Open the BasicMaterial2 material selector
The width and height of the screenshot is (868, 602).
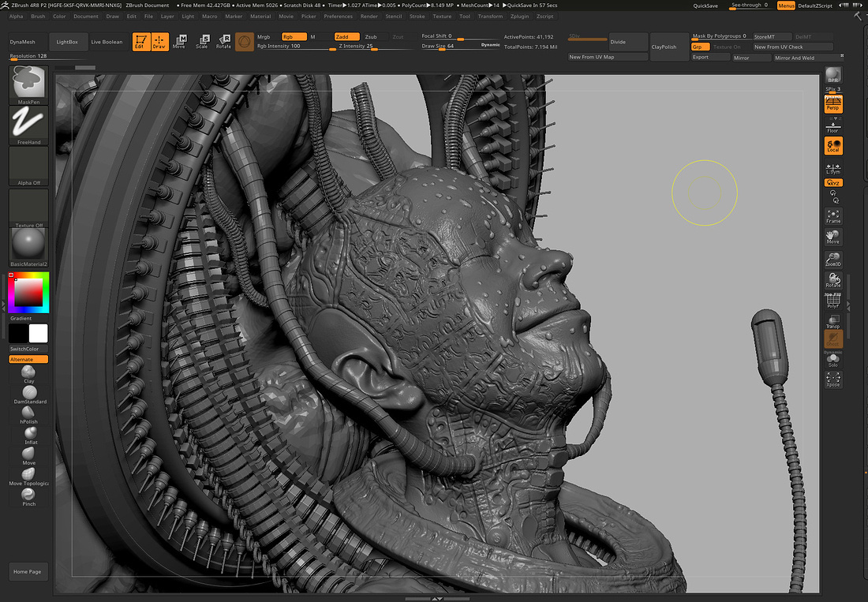(28, 247)
